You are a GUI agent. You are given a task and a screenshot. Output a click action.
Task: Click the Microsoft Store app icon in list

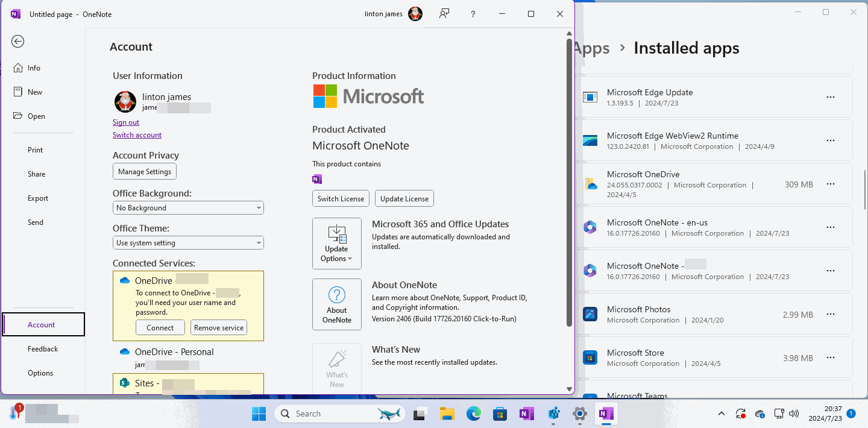coord(590,357)
